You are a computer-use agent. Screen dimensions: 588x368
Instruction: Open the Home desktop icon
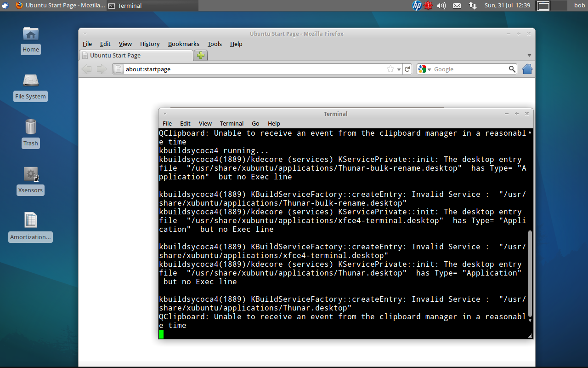pos(31,40)
